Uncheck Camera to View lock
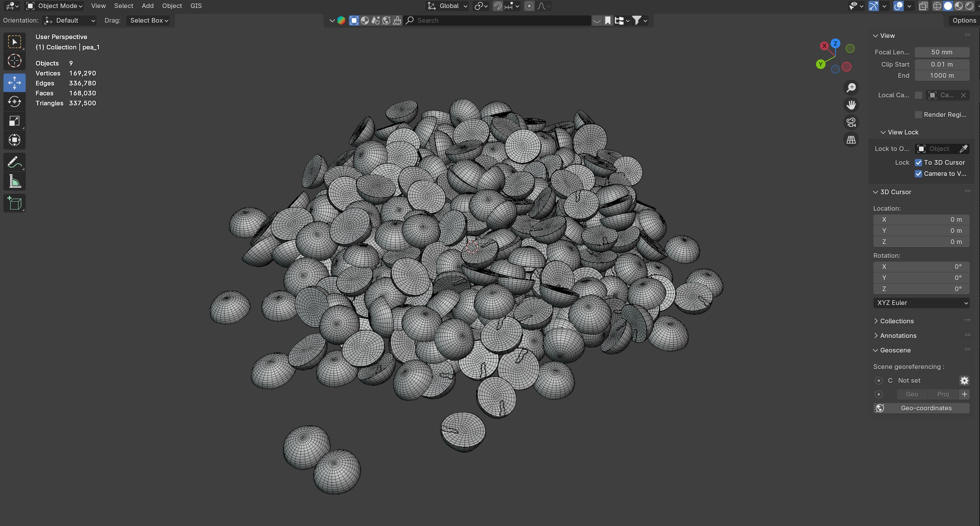The image size is (980, 526). click(x=918, y=174)
